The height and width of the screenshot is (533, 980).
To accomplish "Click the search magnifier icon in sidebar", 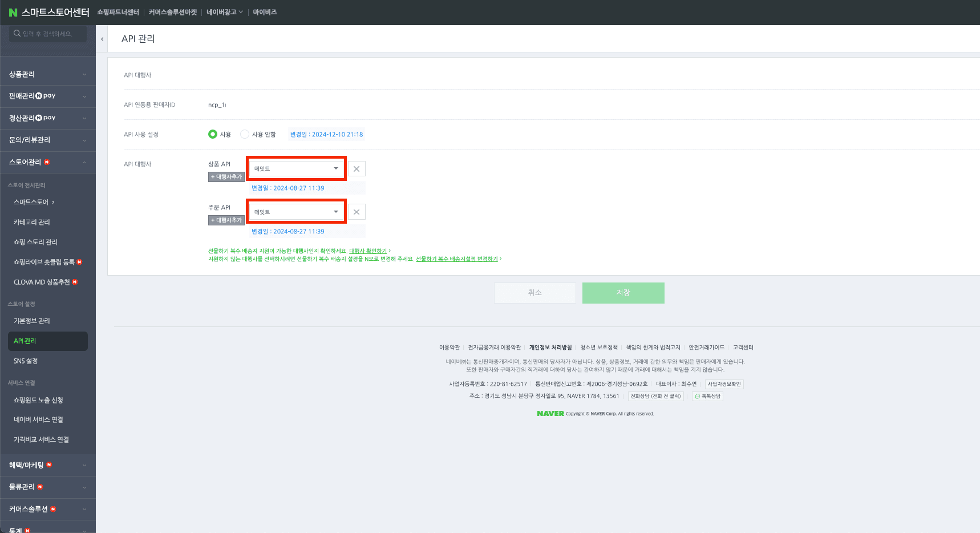I will click(17, 33).
